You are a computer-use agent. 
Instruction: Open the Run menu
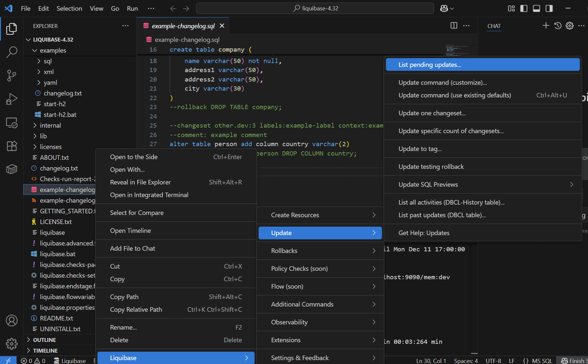[x=132, y=8]
